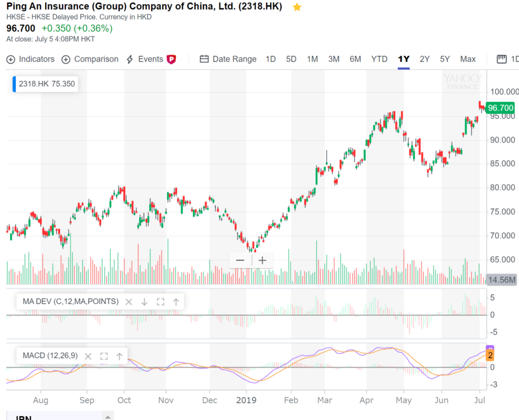Click the yellow star watchlist icon

(297, 7)
